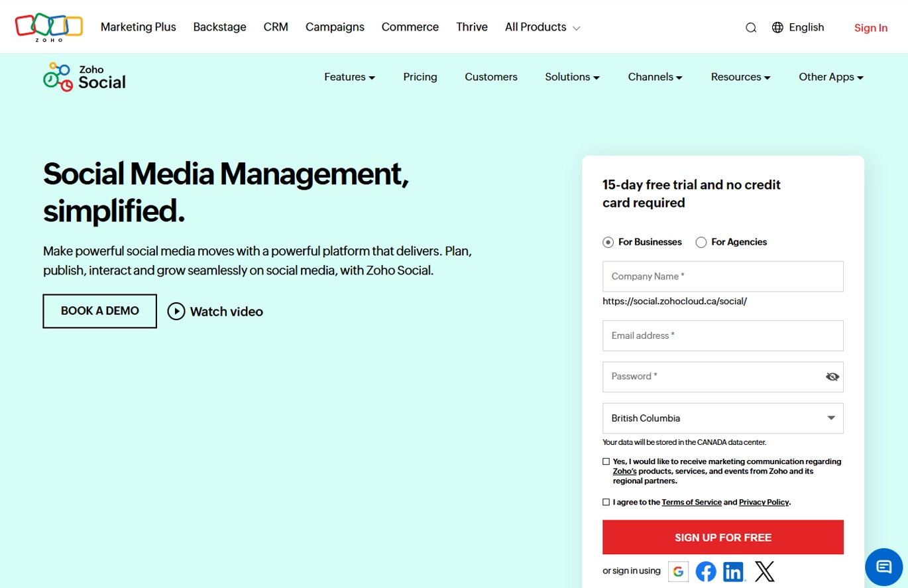
Task: Open the Privacy Policy link
Action: click(764, 502)
